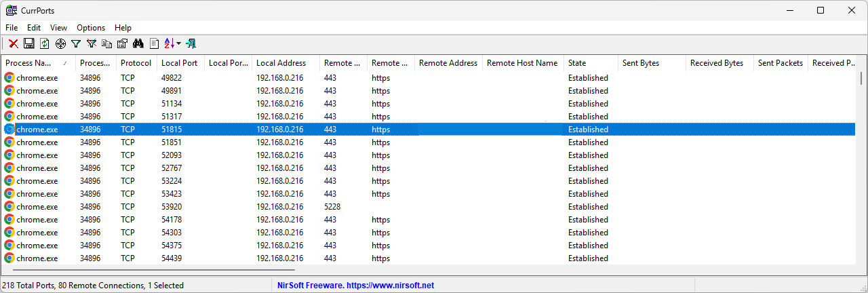Click the green arrows refresh icon
Image resolution: width=868 pixels, height=293 pixels.
44,43
